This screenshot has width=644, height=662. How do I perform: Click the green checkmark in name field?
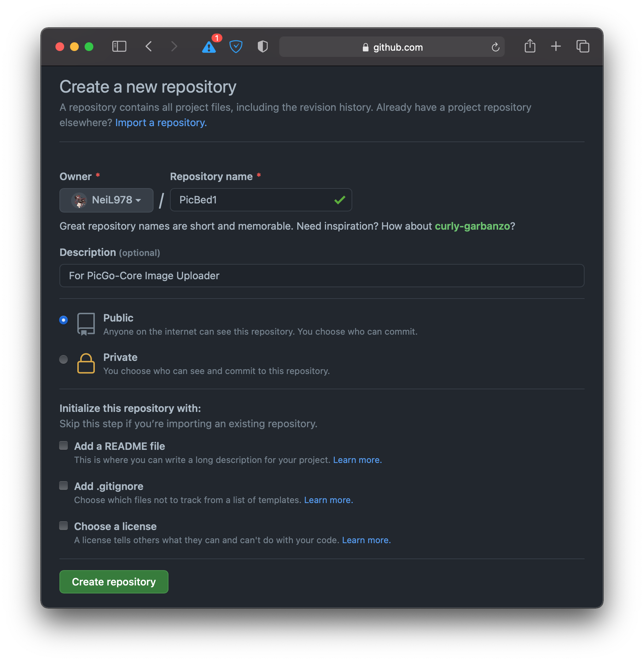(x=340, y=200)
